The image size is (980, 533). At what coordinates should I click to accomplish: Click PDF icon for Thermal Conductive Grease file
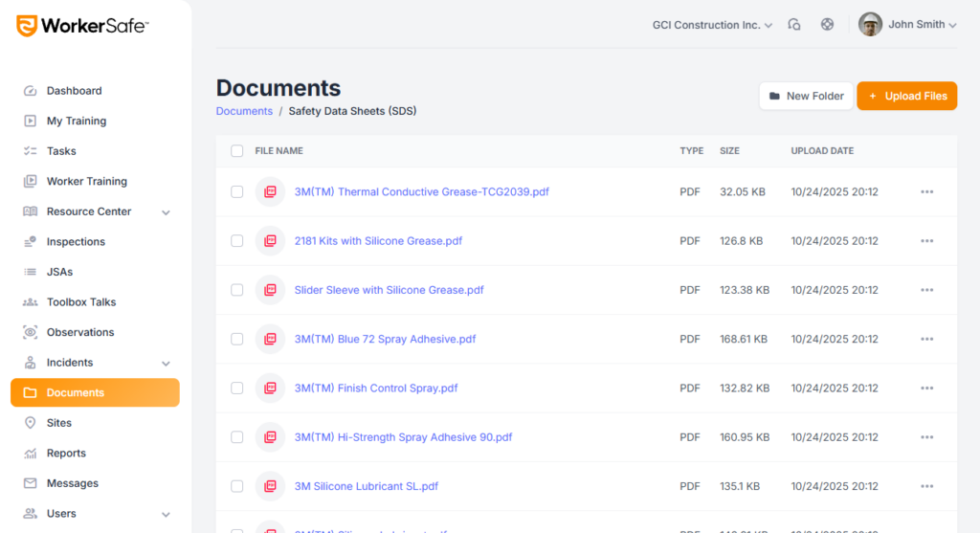pos(270,191)
